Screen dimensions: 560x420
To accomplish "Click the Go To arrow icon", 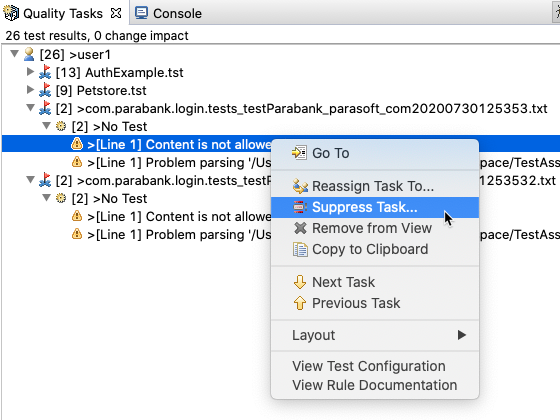I will [x=299, y=153].
